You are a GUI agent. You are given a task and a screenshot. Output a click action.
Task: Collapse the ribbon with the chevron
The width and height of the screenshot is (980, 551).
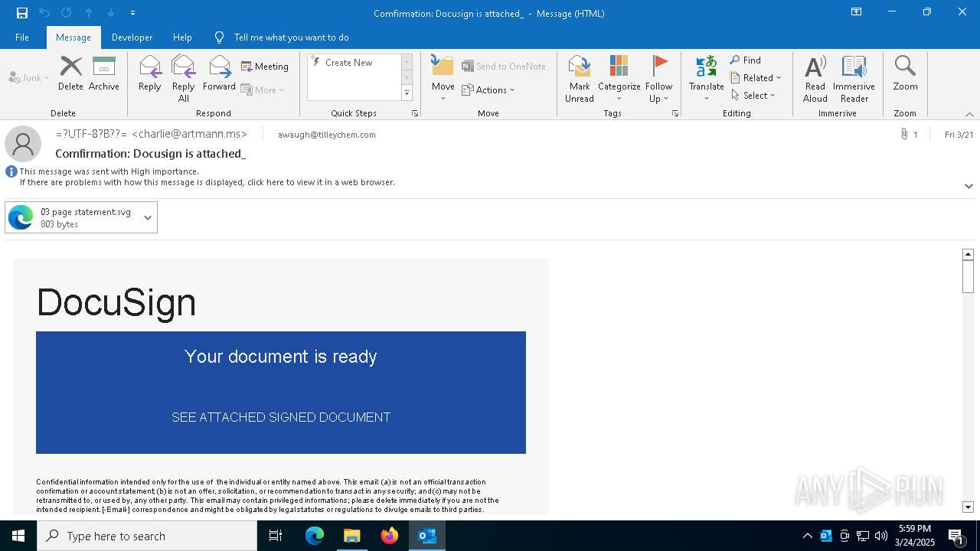pos(969,114)
